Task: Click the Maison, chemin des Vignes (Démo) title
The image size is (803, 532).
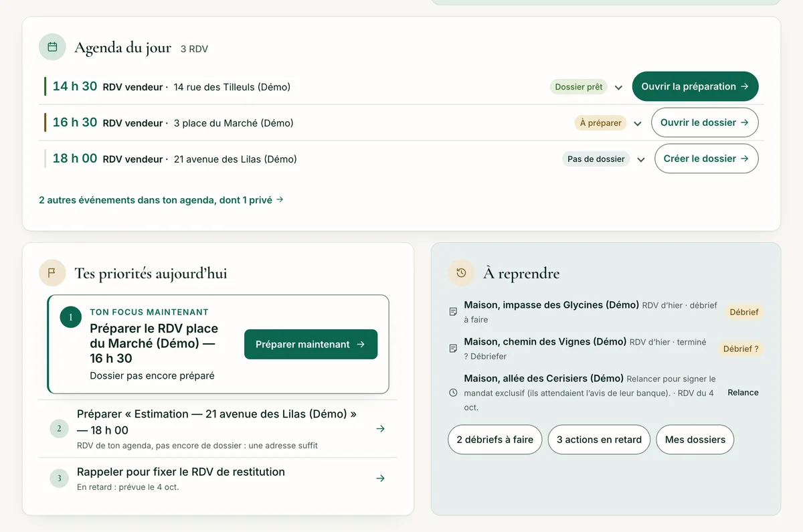Action: tap(545, 342)
